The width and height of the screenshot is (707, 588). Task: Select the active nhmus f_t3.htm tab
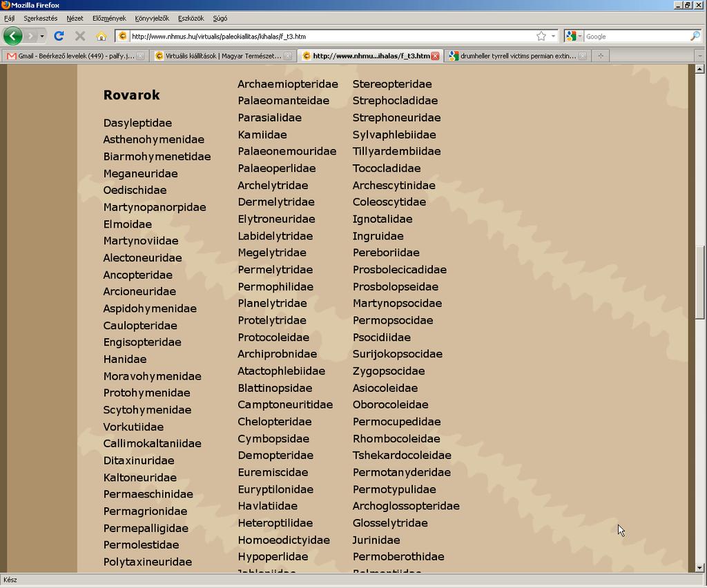pyautogui.click(x=370, y=56)
